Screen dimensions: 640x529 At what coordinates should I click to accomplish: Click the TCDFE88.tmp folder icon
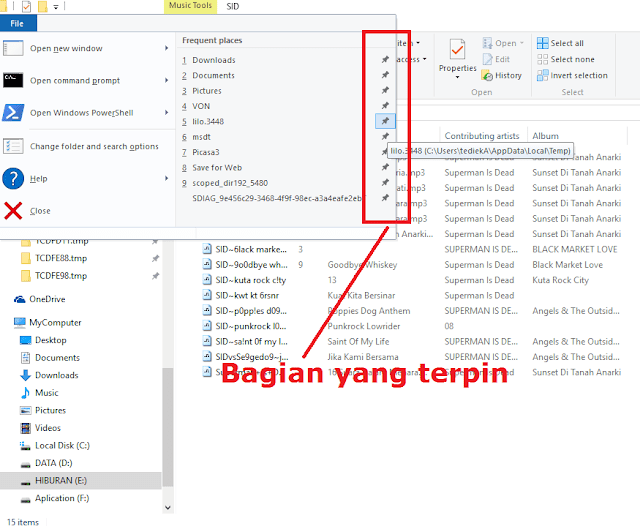(x=25, y=258)
